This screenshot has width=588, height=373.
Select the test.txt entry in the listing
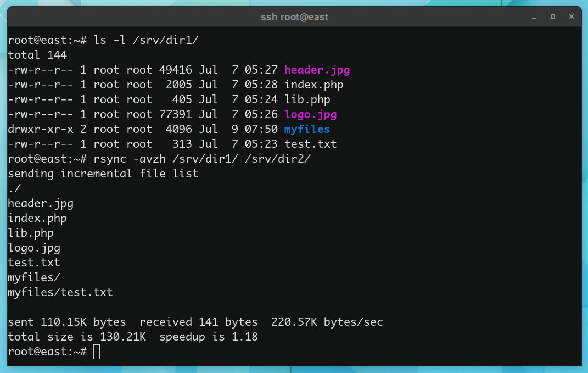point(310,144)
